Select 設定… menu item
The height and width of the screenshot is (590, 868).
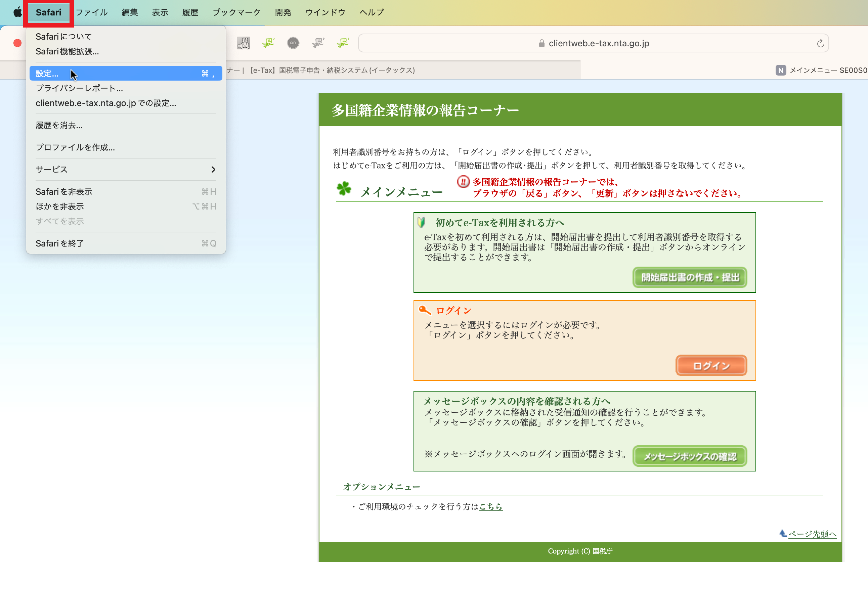(126, 73)
